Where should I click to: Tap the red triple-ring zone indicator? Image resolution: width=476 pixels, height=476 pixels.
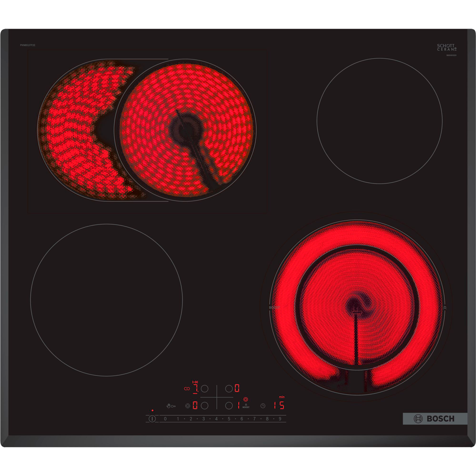246,399
